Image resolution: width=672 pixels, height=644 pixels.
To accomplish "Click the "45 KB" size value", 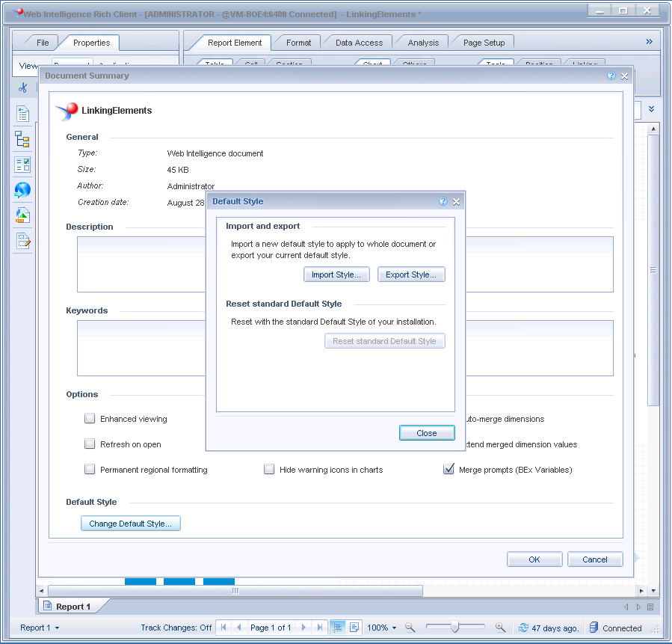I will pos(178,170).
